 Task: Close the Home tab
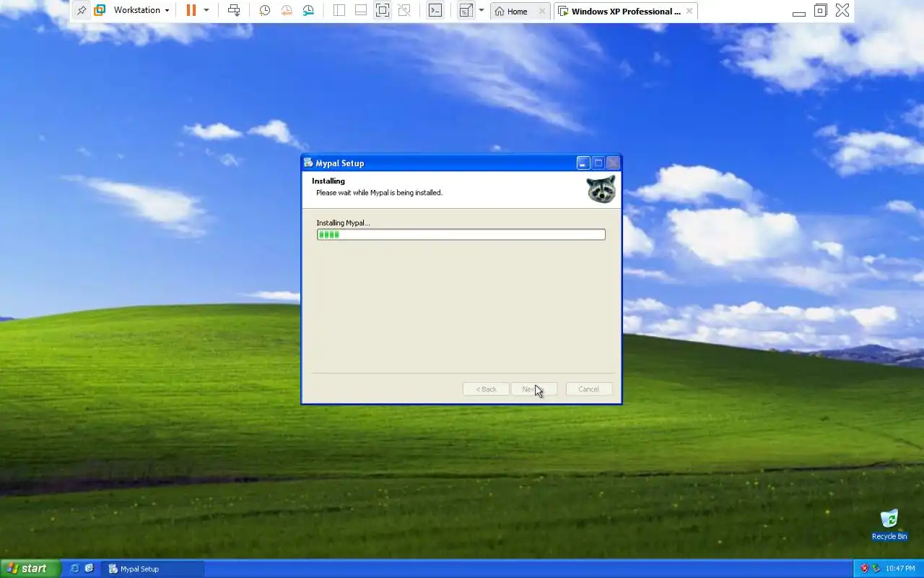coord(542,12)
